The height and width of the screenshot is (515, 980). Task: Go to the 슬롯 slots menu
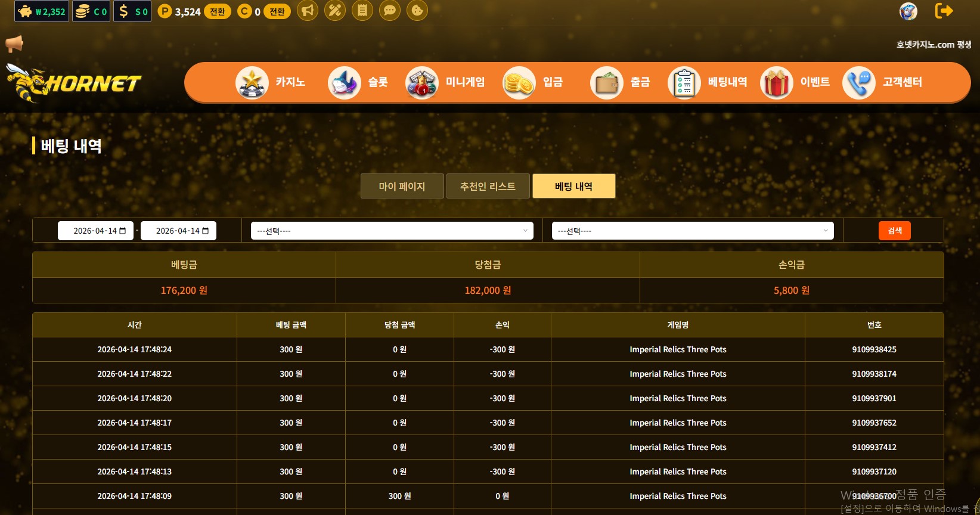coord(359,82)
